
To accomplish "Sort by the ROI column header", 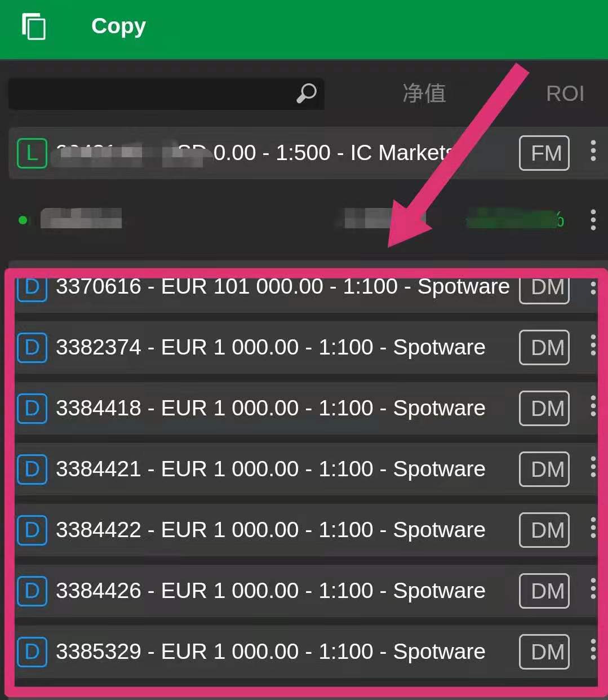I will pos(565,94).
